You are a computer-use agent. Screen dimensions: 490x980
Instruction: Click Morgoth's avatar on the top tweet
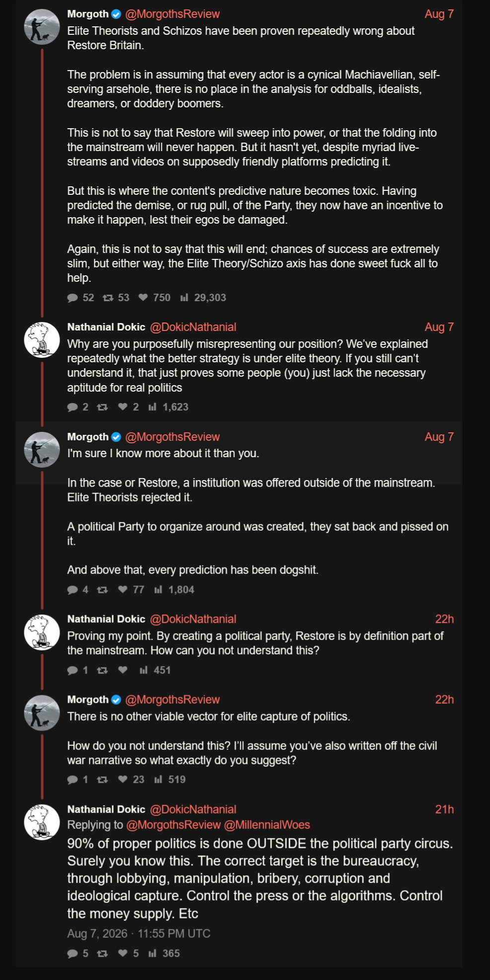42,27
